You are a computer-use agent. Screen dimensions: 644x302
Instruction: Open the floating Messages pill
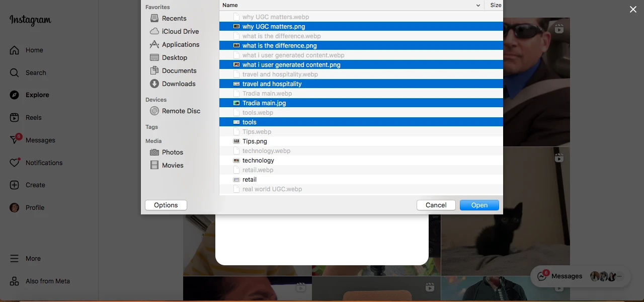tap(582, 276)
